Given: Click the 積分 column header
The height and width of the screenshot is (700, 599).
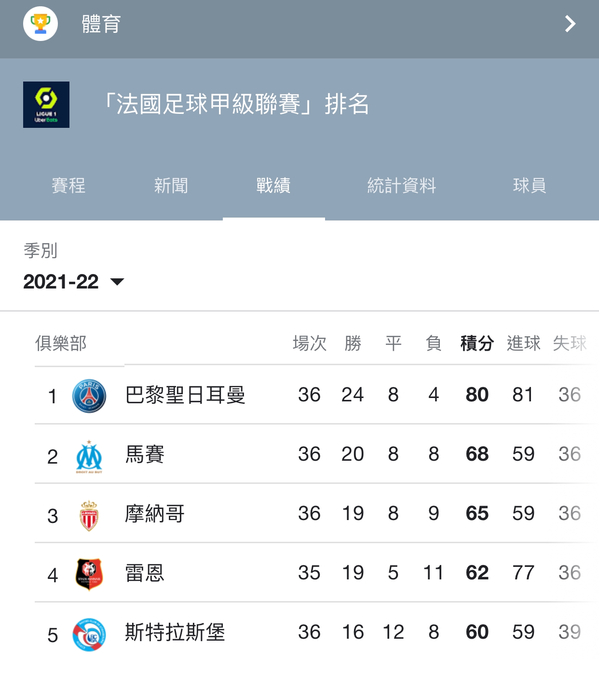Looking at the screenshot, I should click(477, 343).
